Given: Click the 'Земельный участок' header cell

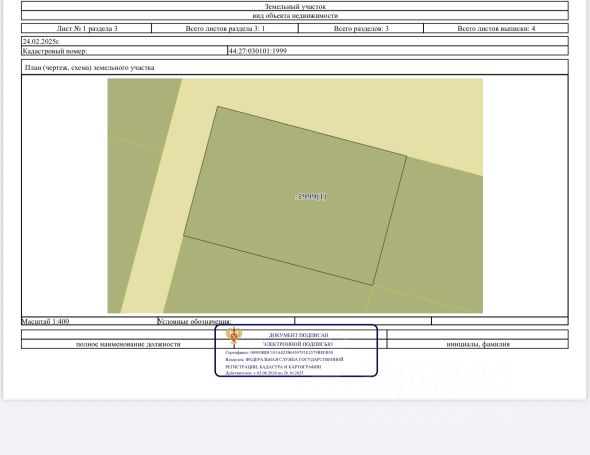Looking at the screenshot, I should [295, 6].
